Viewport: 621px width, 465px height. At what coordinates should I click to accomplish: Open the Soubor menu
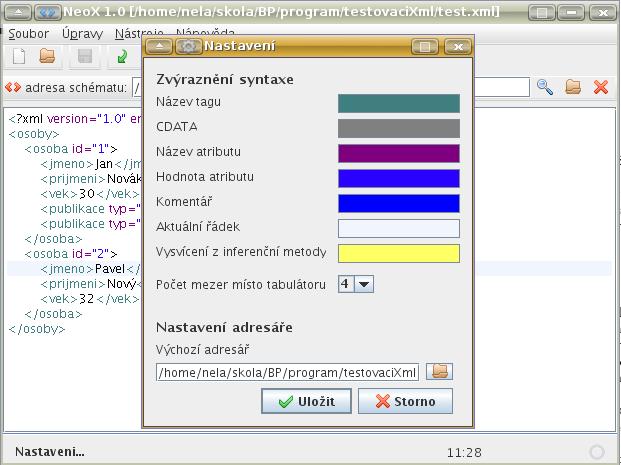29,34
